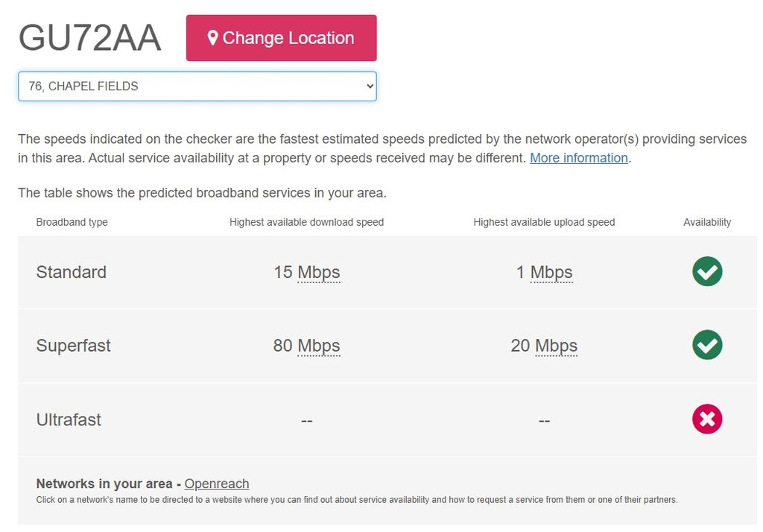The width and height of the screenshot is (763, 532).
Task: Select the Ultrafast broadband type label
Action: [69, 419]
